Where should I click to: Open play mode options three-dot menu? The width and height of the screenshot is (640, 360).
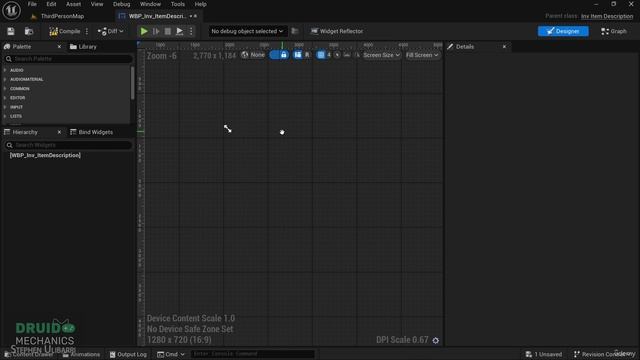tap(191, 31)
